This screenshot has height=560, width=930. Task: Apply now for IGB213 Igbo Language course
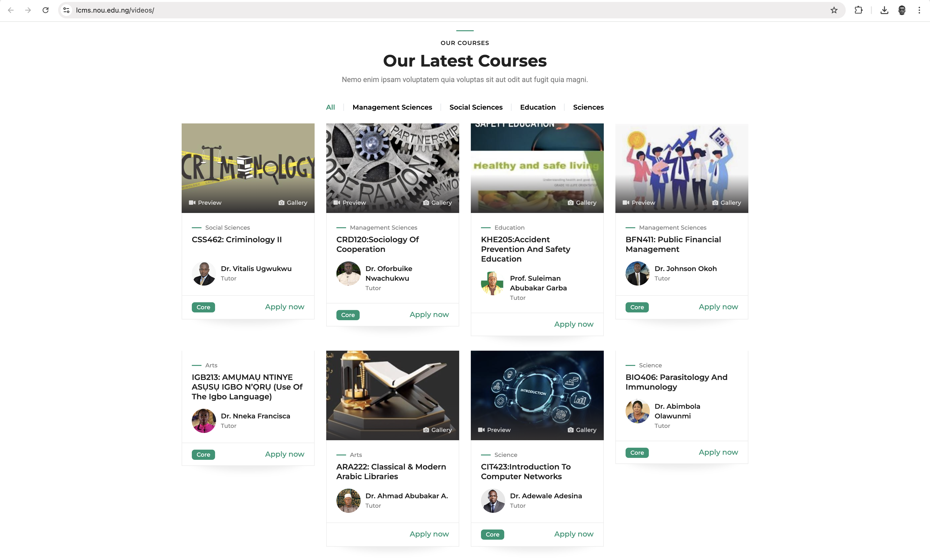coord(284,454)
